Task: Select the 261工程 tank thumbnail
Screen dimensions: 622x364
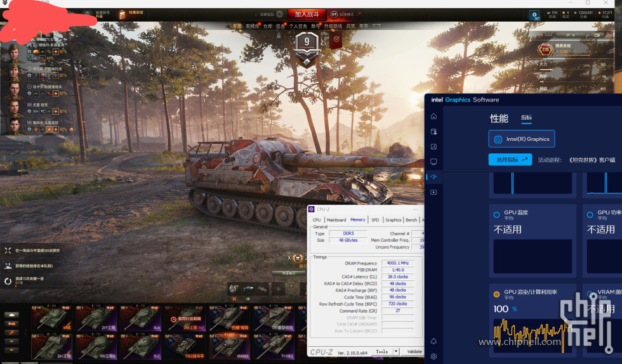Action: point(52,346)
